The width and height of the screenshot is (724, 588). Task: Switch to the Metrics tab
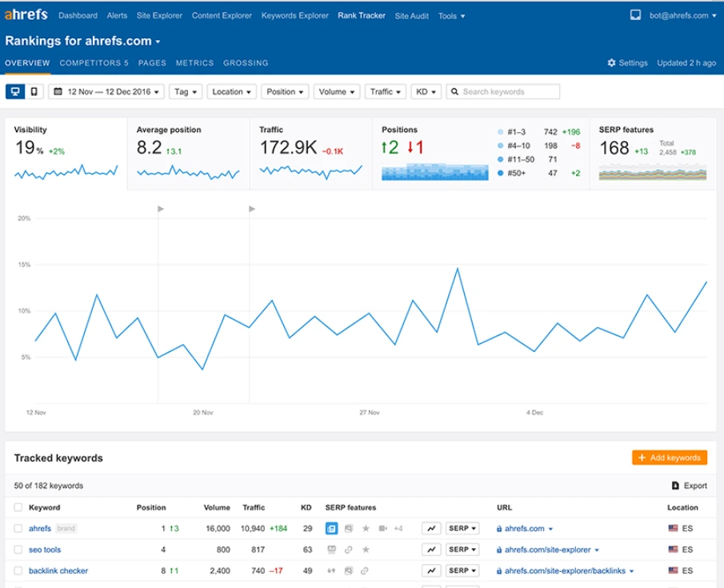click(194, 63)
